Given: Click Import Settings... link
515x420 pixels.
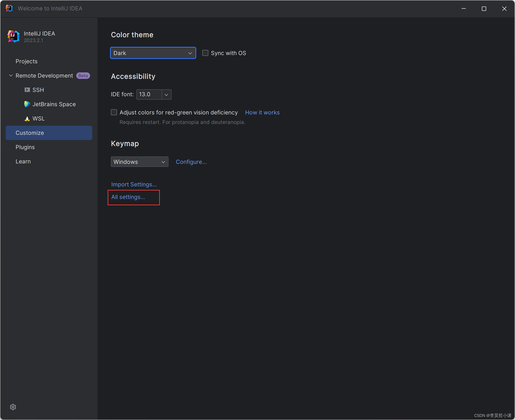Looking at the screenshot, I should (134, 184).
